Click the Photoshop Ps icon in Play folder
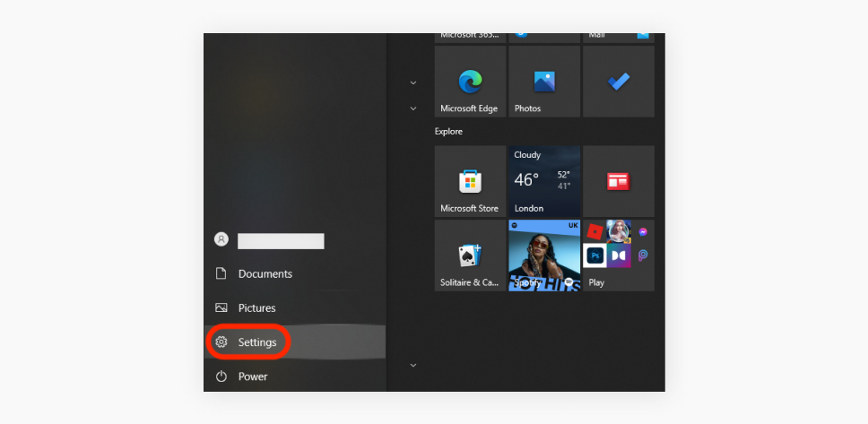868x424 pixels. (x=595, y=255)
